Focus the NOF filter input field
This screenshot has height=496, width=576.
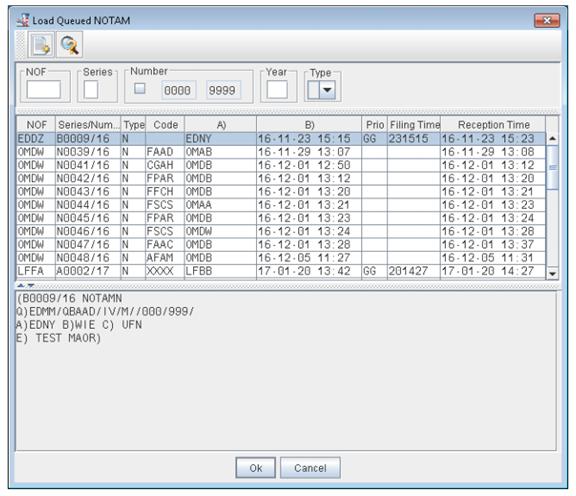coord(43,90)
